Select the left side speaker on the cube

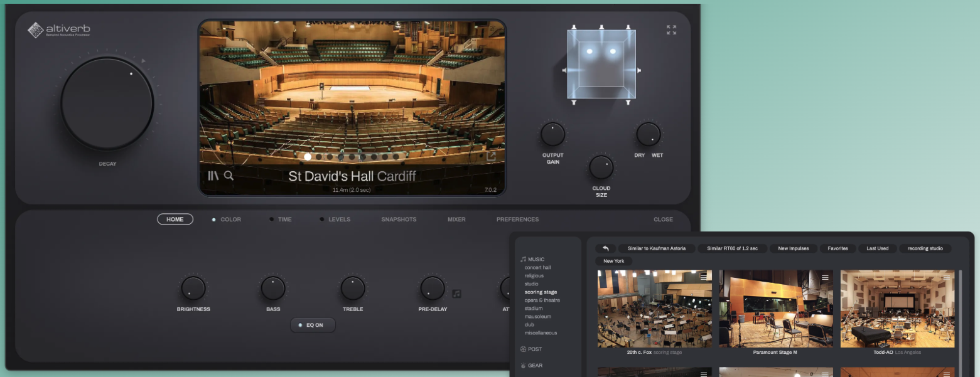tap(564, 70)
